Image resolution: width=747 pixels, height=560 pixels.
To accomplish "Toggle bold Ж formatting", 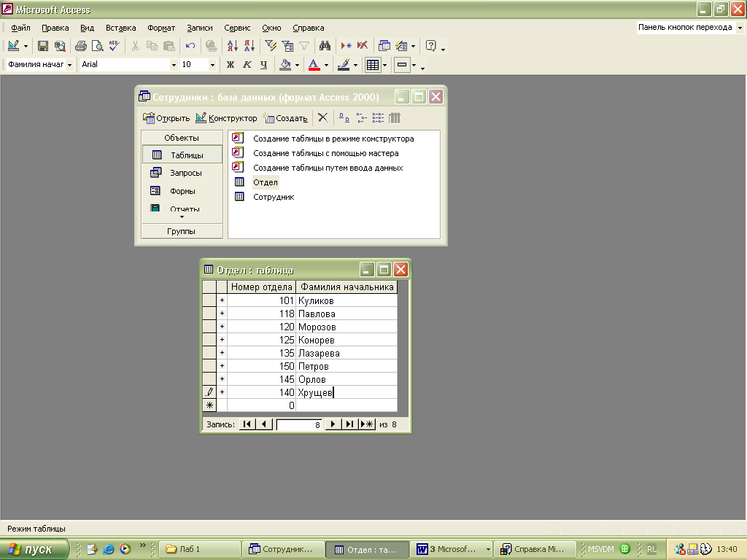I will click(231, 65).
